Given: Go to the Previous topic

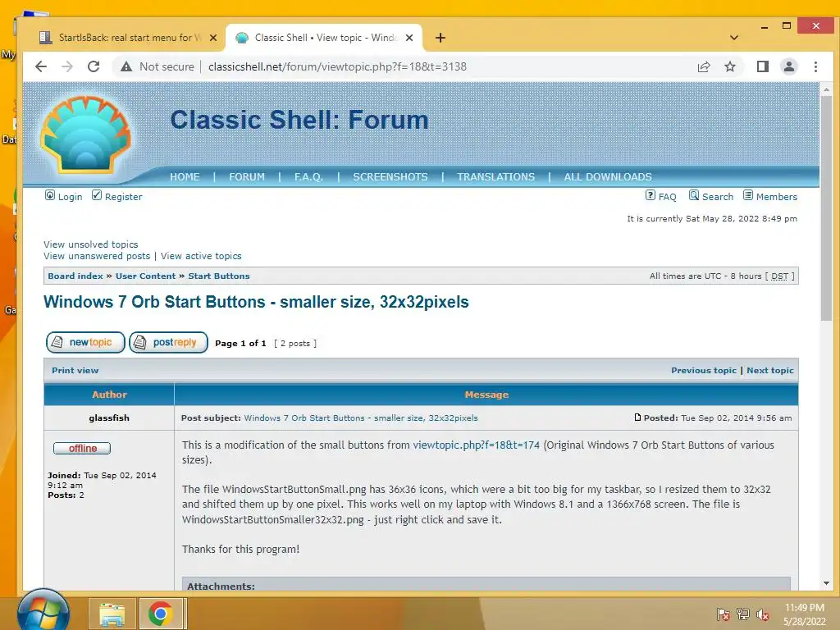Looking at the screenshot, I should click(x=703, y=370).
